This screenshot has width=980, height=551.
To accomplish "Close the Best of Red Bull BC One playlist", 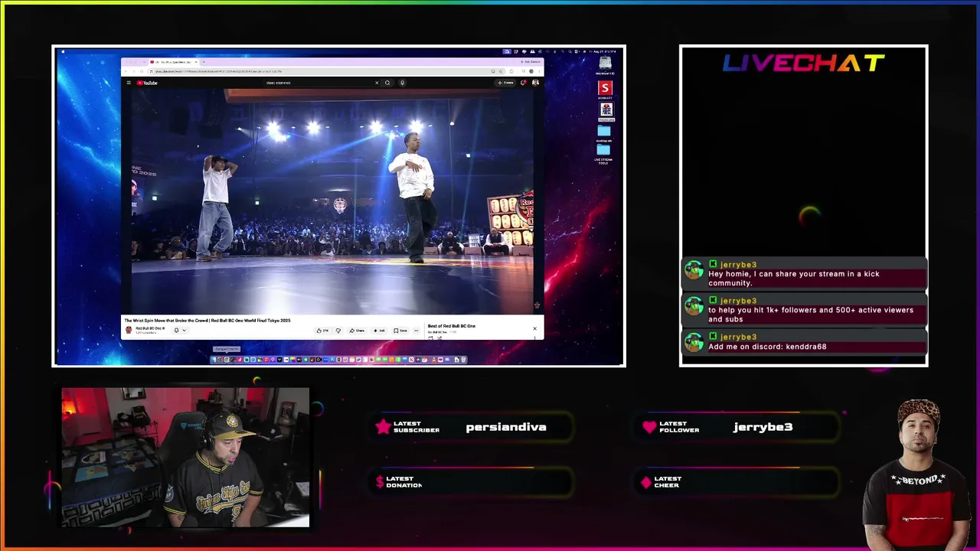I will (534, 329).
